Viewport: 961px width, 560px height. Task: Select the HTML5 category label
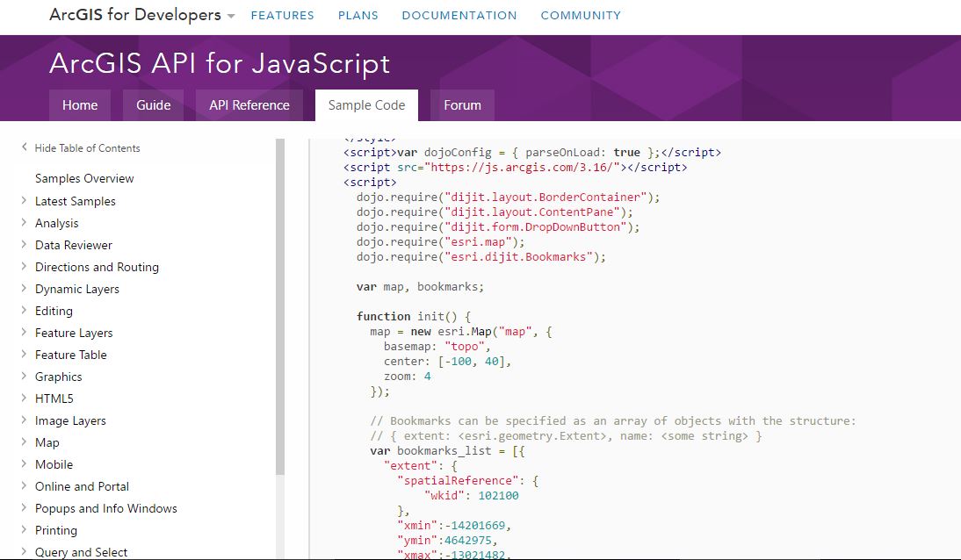click(54, 398)
